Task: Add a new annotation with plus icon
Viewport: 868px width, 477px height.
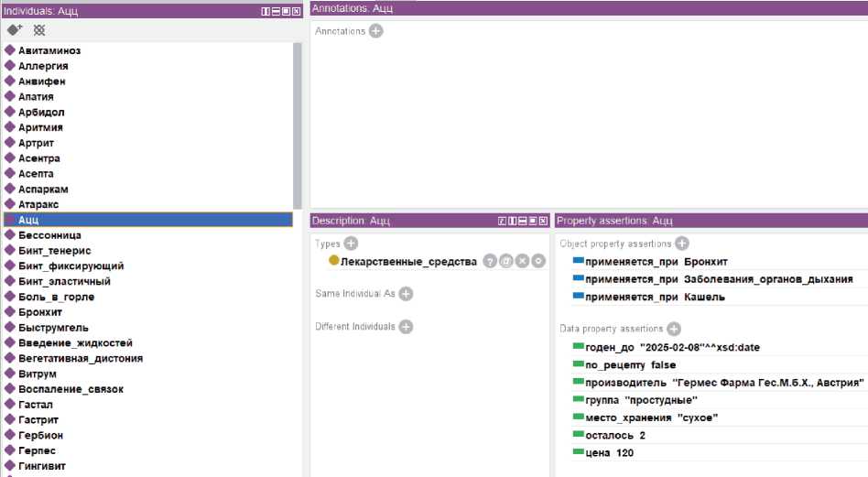Action: 376,31
